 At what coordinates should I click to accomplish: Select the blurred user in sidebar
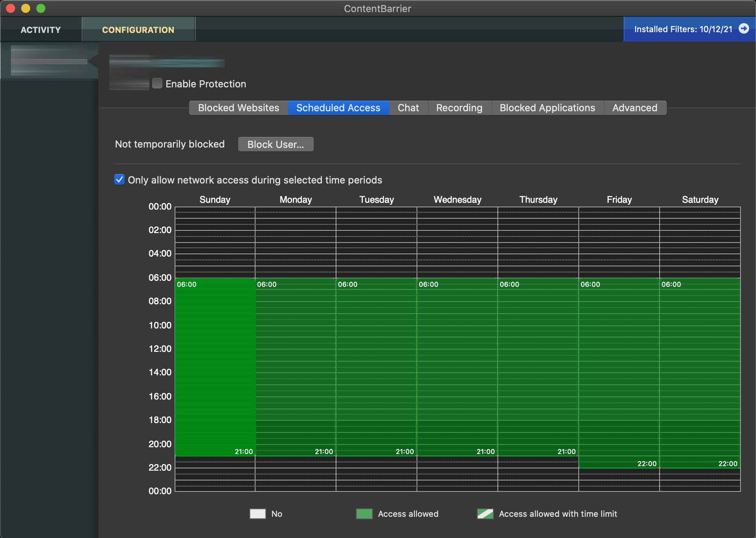(x=50, y=61)
